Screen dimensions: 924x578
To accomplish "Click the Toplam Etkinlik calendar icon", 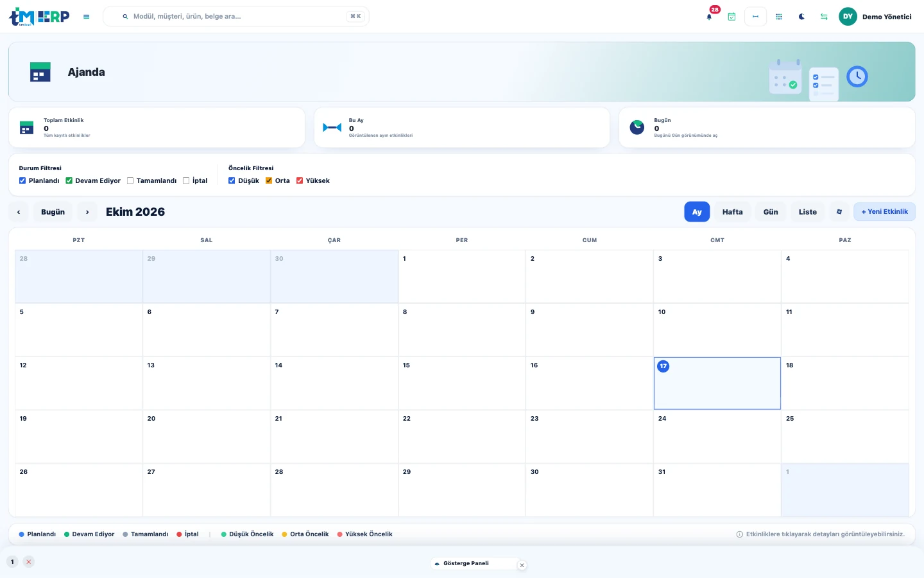I will [x=26, y=128].
